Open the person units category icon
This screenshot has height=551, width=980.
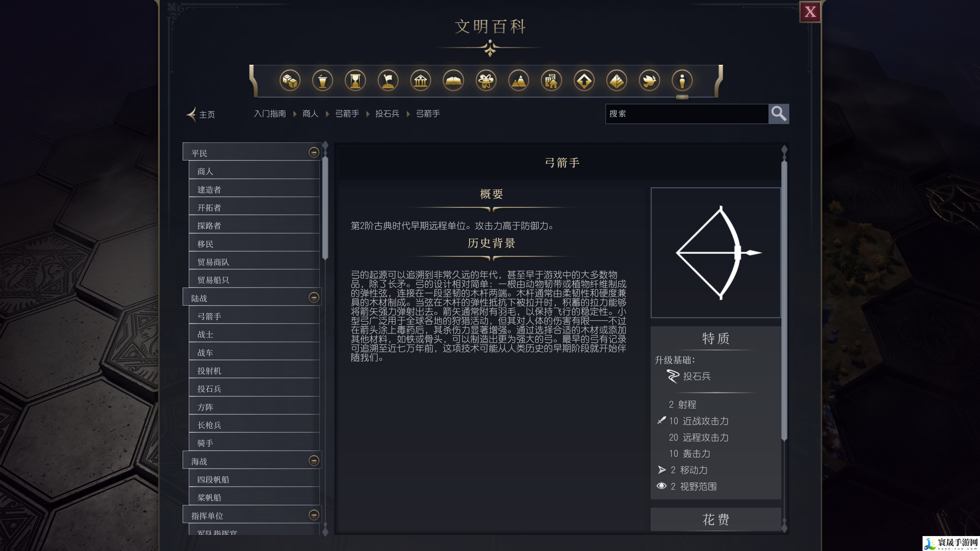pos(682,81)
